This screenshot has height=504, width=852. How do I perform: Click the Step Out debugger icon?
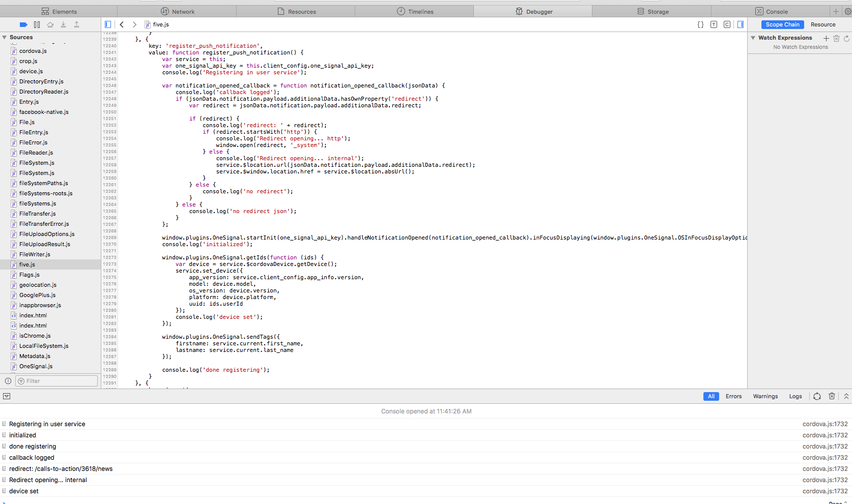point(76,24)
